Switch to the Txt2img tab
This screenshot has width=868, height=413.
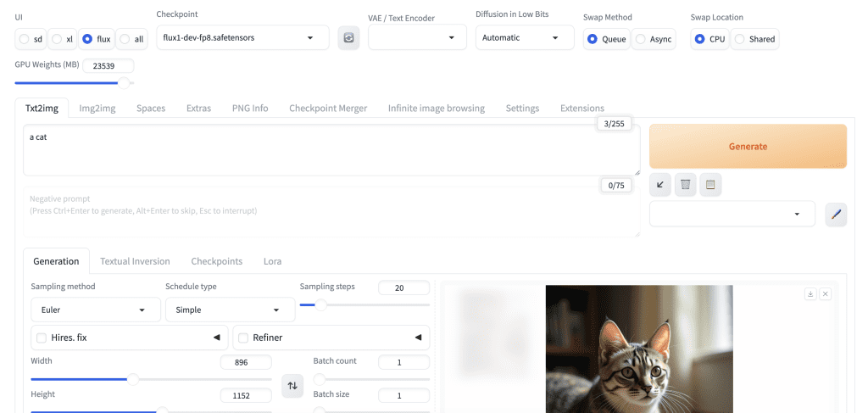tap(42, 108)
